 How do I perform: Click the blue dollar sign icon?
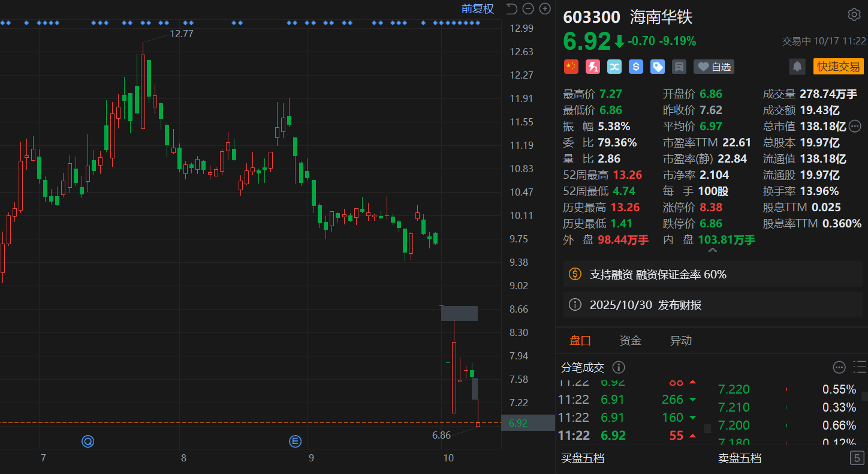636,67
